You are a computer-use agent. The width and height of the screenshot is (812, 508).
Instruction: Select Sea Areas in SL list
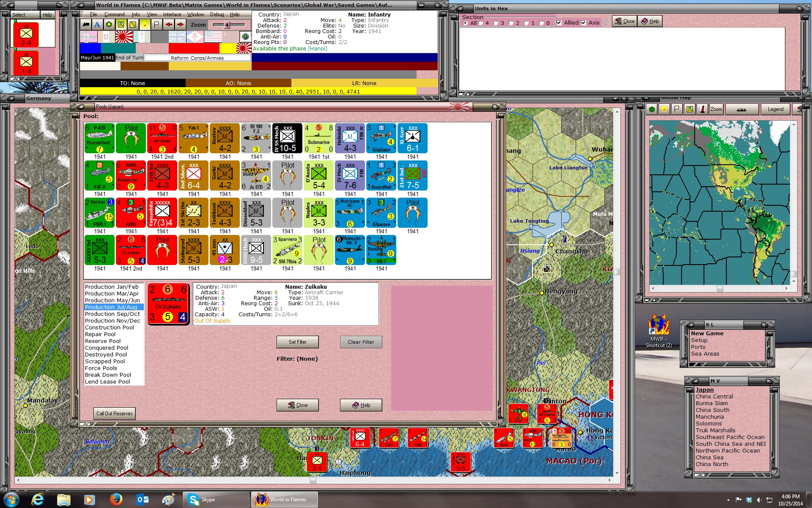pos(705,354)
